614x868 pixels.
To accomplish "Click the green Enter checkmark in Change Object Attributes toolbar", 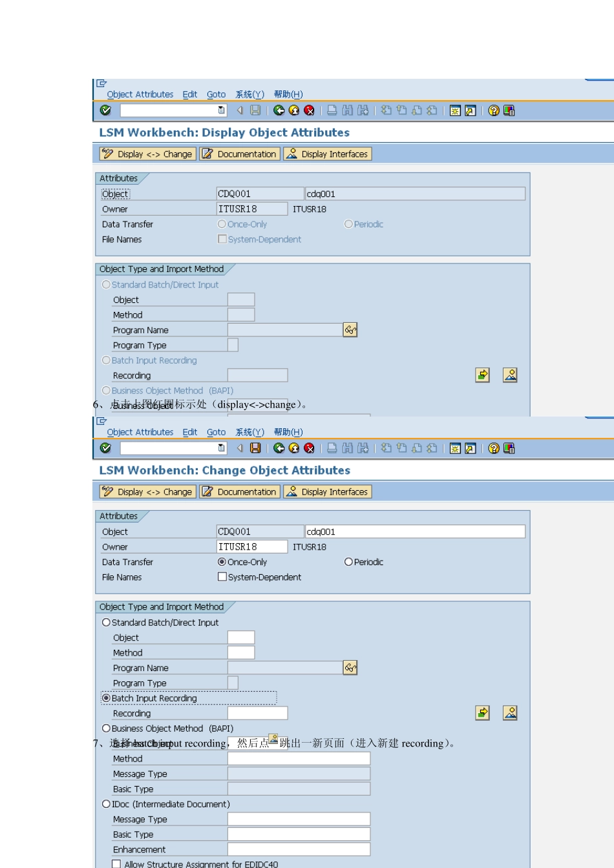I will (106, 448).
